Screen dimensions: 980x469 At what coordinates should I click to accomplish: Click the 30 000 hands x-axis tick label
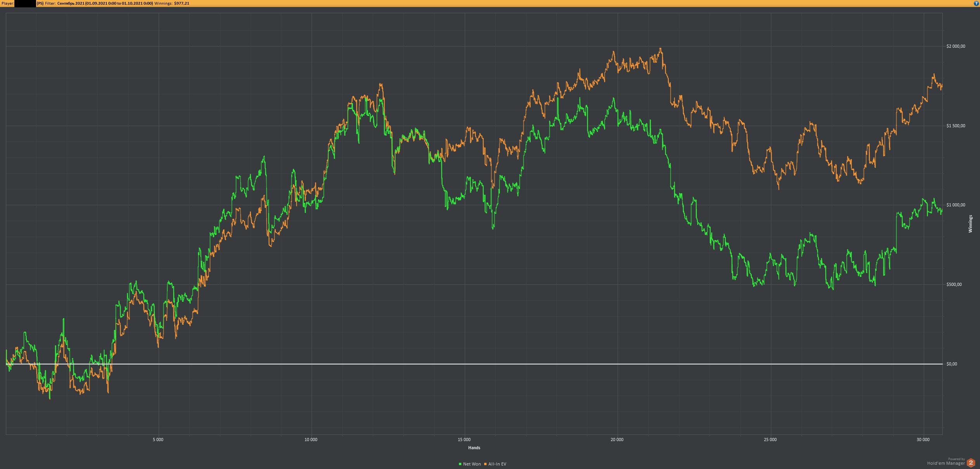[923, 440]
